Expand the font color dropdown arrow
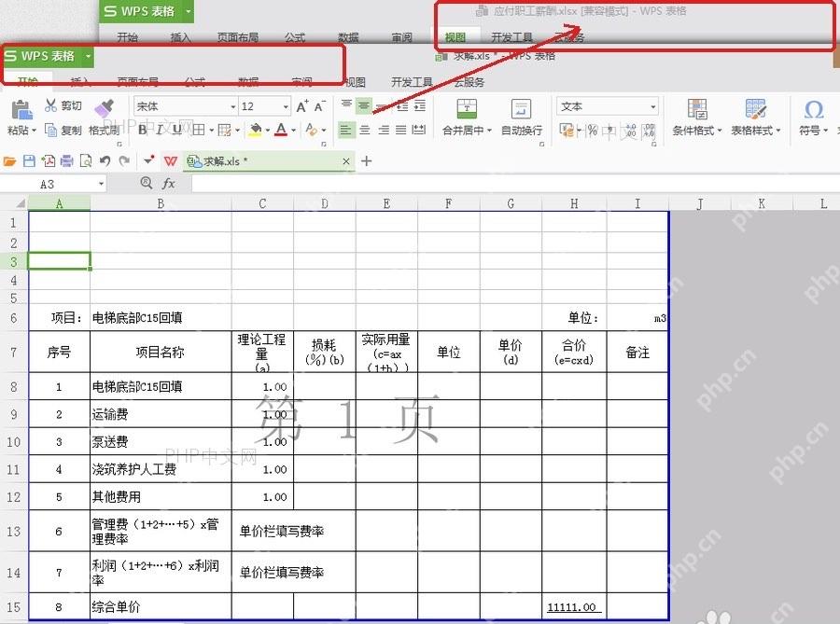Screen dimensions: 840x624 tap(294, 130)
